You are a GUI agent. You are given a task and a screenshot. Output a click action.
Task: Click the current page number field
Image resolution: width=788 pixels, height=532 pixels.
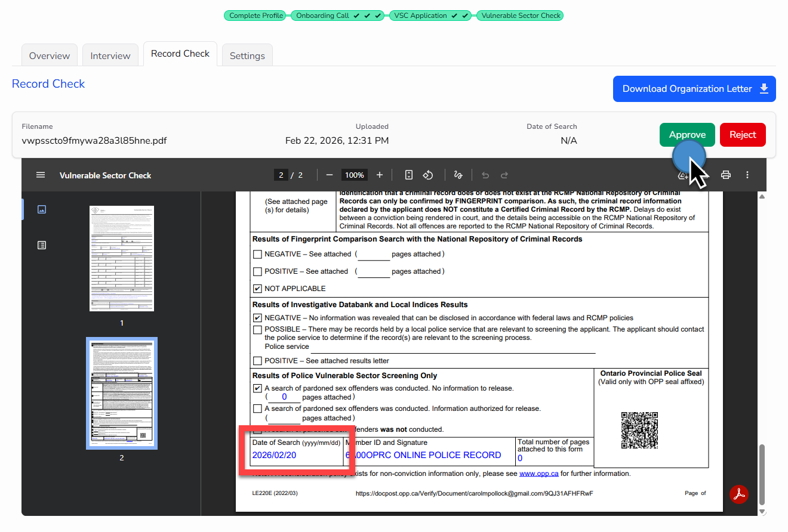click(x=281, y=175)
